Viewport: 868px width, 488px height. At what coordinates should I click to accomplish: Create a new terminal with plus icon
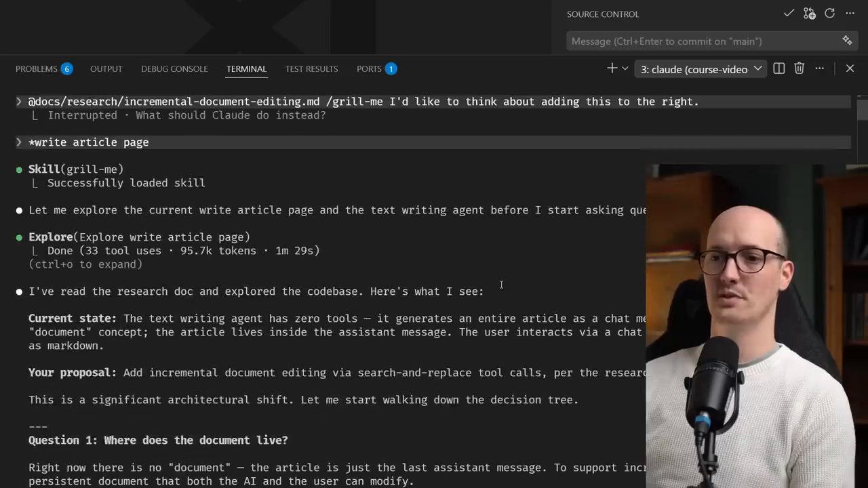(x=612, y=68)
